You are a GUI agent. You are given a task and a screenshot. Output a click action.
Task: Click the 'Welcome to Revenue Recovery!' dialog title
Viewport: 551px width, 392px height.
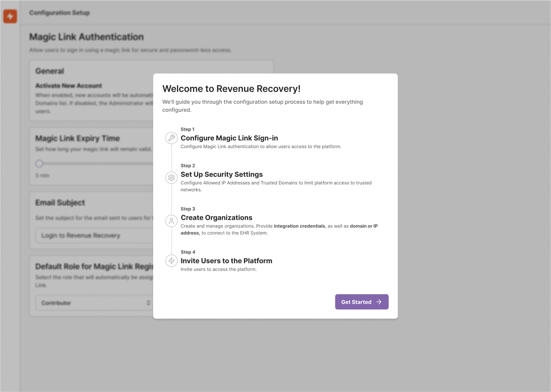pyautogui.click(x=232, y=89)
